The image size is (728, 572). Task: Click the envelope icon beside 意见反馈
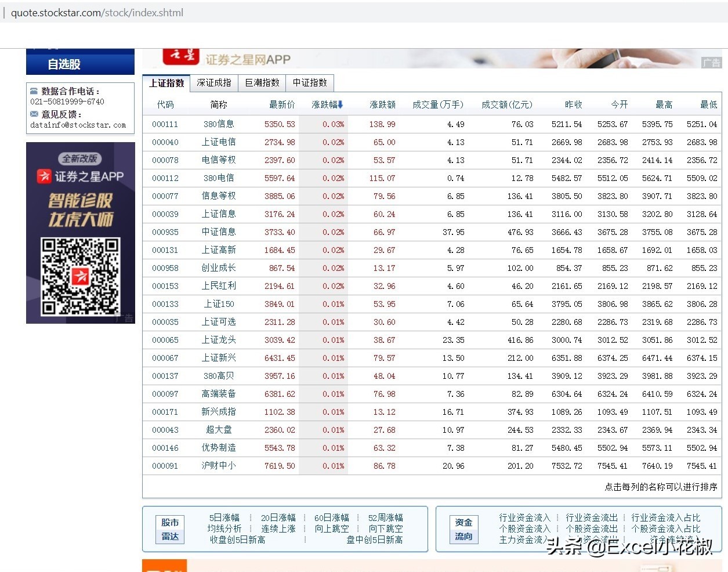pos(35,114)
